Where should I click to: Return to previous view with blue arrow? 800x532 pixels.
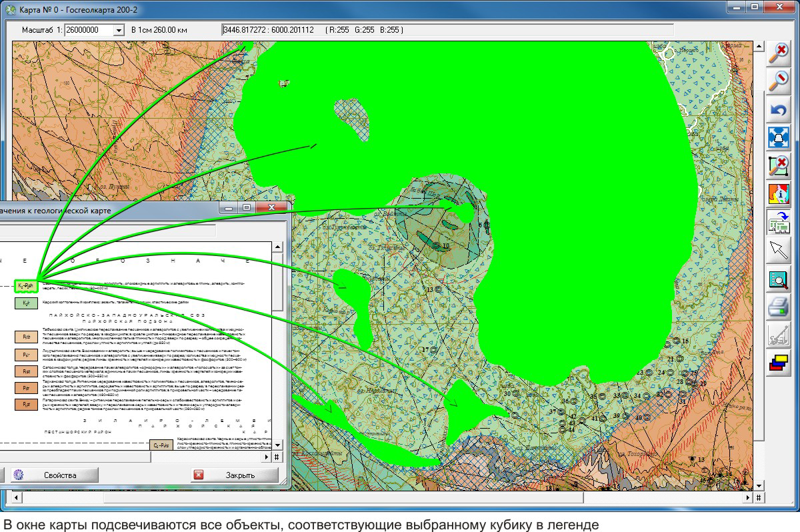(778, 109)
